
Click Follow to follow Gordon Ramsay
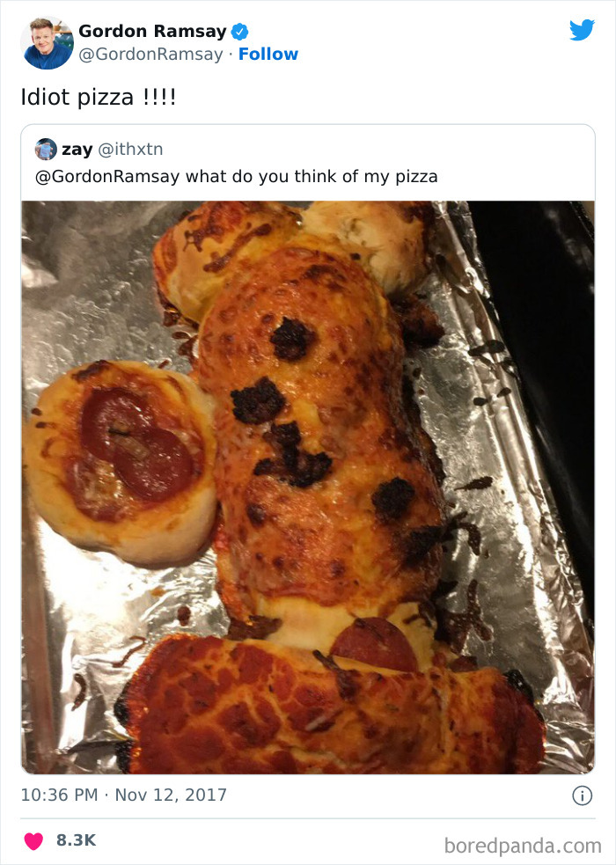(x=268, y=54)
